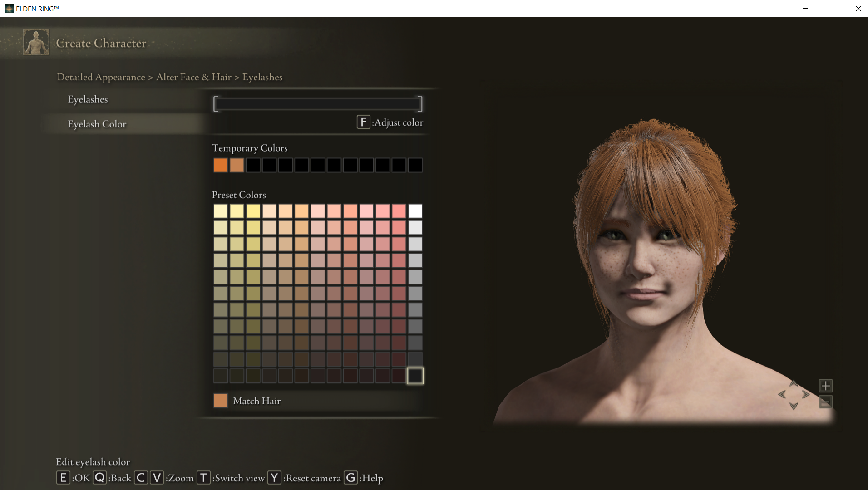The height and width of the screenshot is (490, 868).
Task: Click the Create Character title text
Action: tap(101, 43)
